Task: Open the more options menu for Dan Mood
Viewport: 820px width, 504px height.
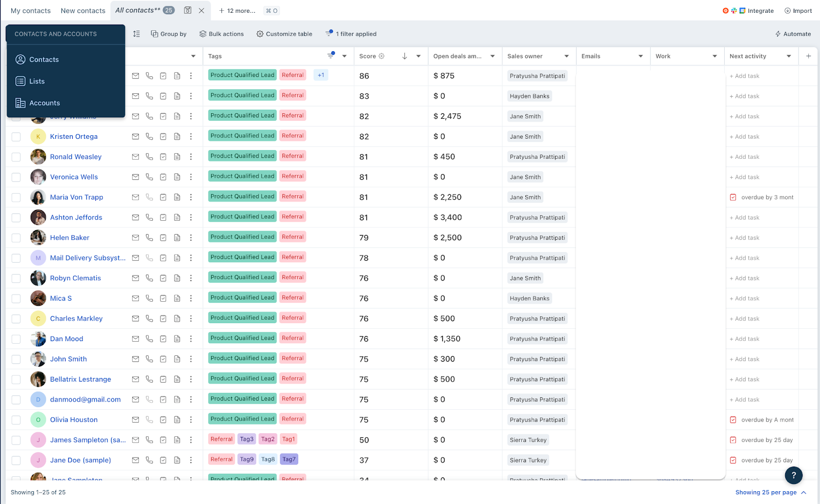Action: 191,339
